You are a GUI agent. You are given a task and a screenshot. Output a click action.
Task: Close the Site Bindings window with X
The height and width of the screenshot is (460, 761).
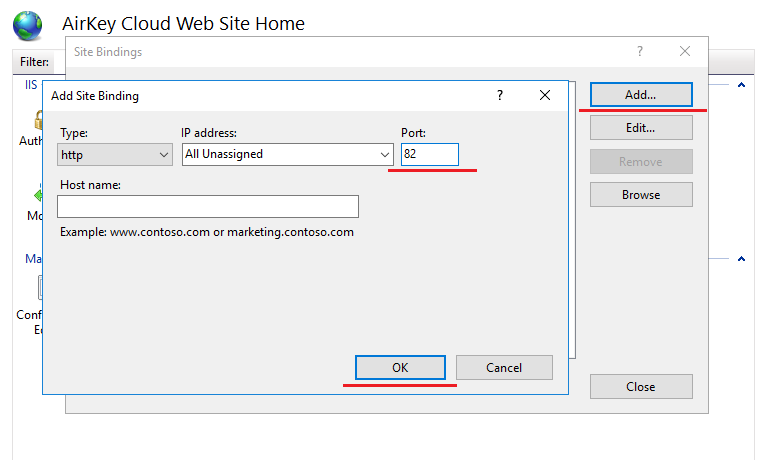pyautogui.click(x=685, y=51)
